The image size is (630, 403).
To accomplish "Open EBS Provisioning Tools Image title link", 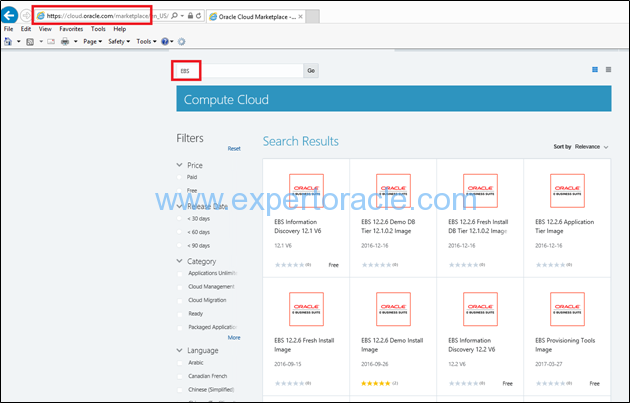I will pyautogui.click(x=565, y=345).
